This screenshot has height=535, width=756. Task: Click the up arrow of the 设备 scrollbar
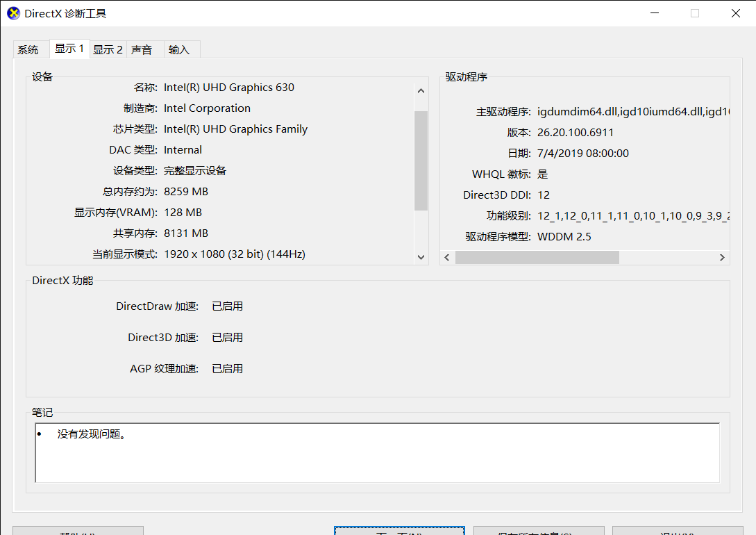click(x=421, y=91)
